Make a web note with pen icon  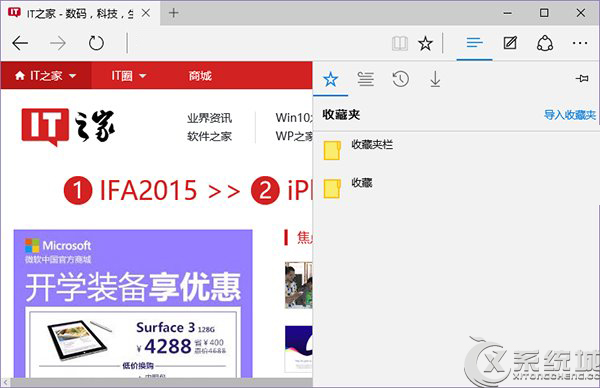510,43
